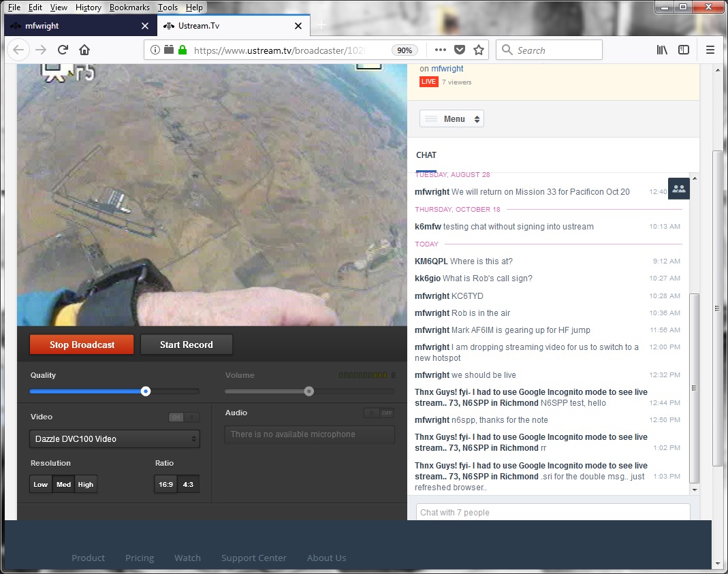Click the Quality slider handle
The image size is (728, 574).
tap(146, 392)
